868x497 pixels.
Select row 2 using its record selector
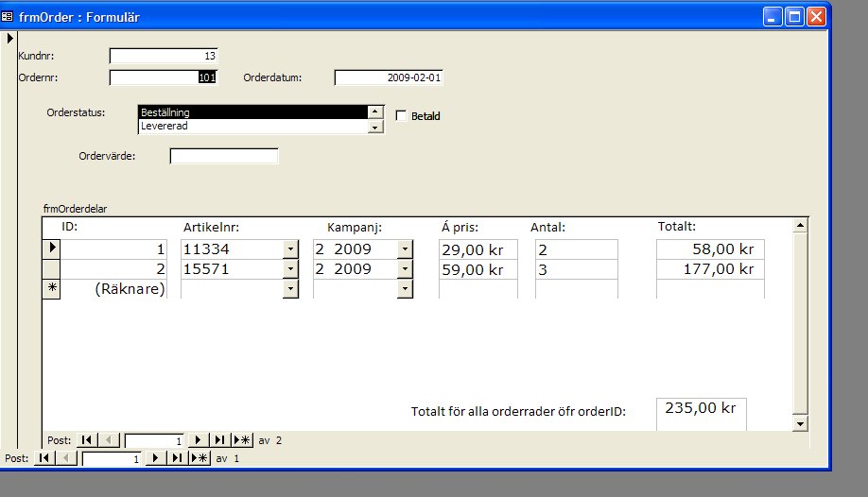[x=51, y=268]
